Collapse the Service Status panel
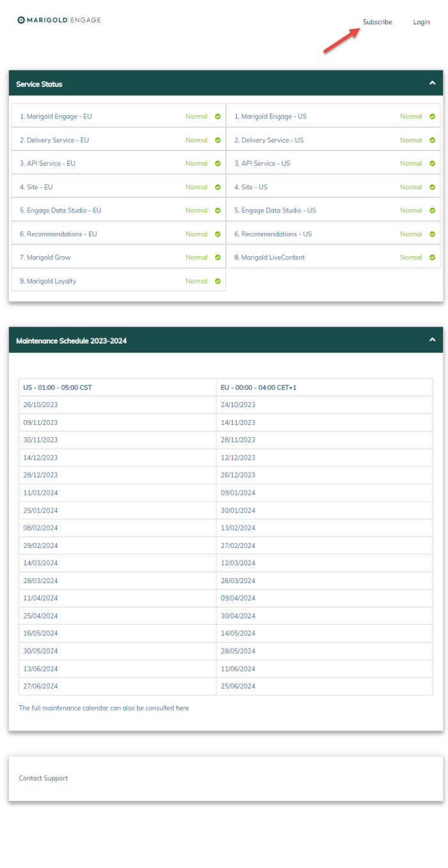The width and height of the screenshot is (448, 868). coord(432,83)
